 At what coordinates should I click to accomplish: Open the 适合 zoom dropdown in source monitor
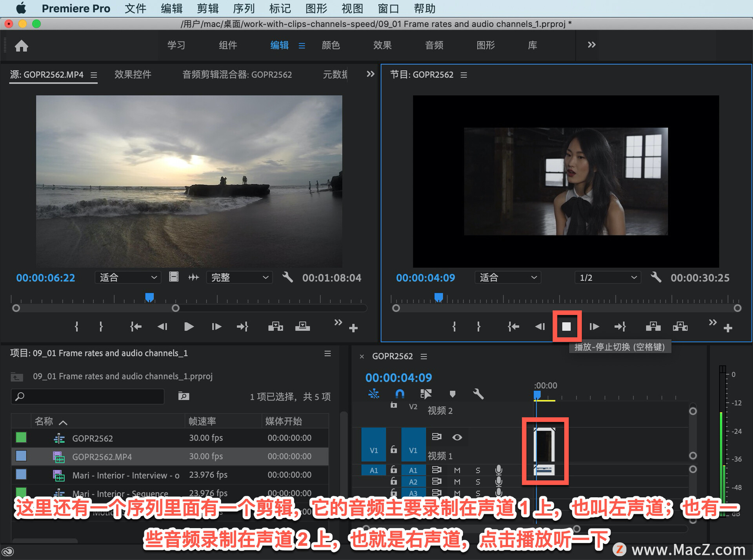127,277
